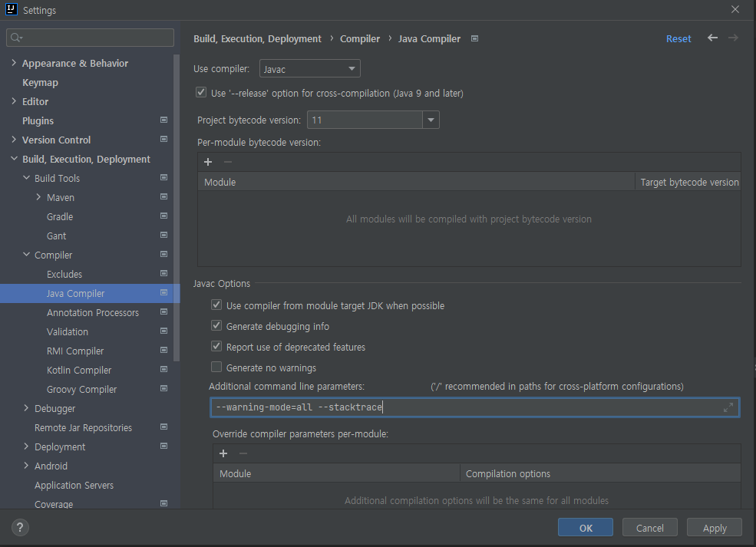Click project icon beside Gant
756x547 pixels.
[x=164, y=236]
